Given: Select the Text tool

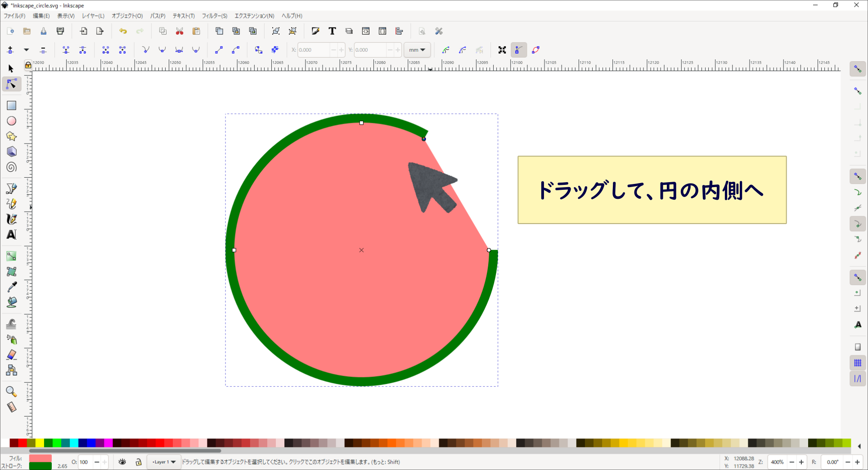Looking at the screenshot, I should coord(11,234).
